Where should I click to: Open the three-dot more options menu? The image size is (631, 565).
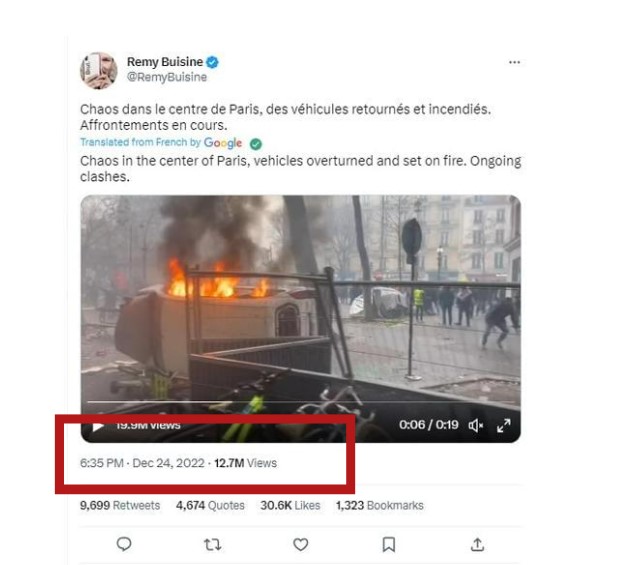514,62
